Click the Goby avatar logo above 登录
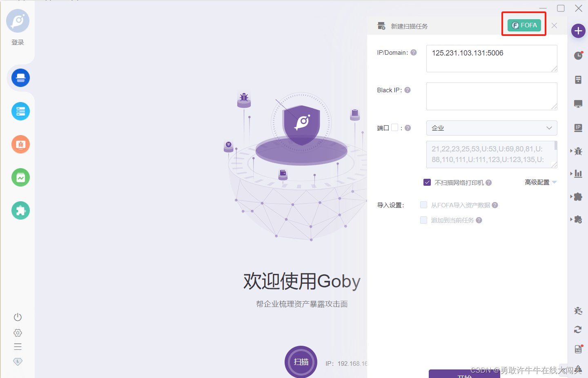Image resolution: width=588 pixels, height=378 pixels. pyautogui.click(x=18, y=21)
